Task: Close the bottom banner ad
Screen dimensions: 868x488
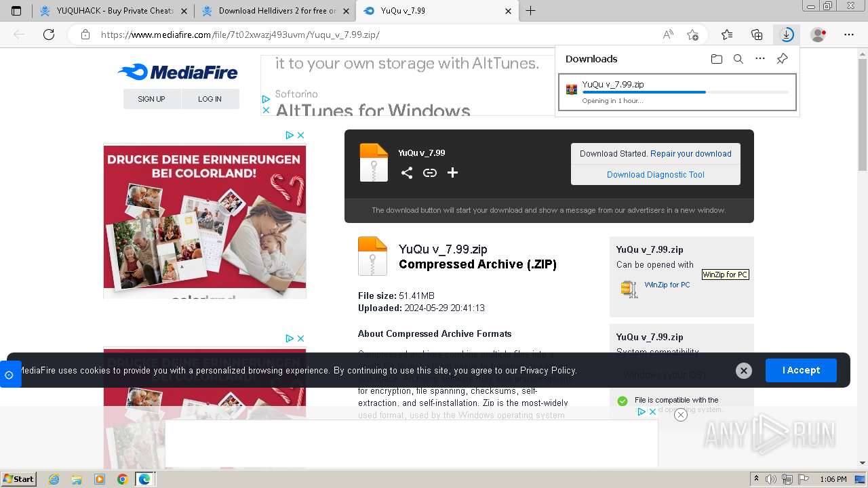Action: [681, 415]
